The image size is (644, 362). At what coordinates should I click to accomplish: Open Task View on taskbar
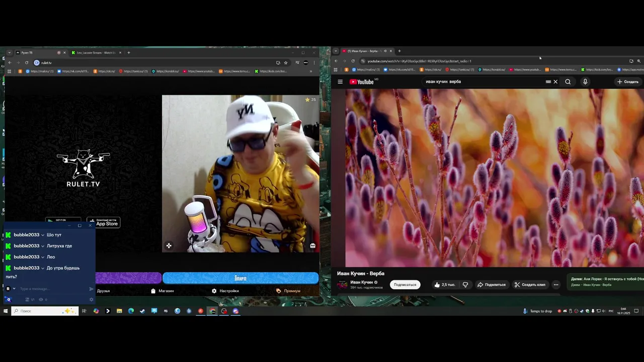(84, 311)
